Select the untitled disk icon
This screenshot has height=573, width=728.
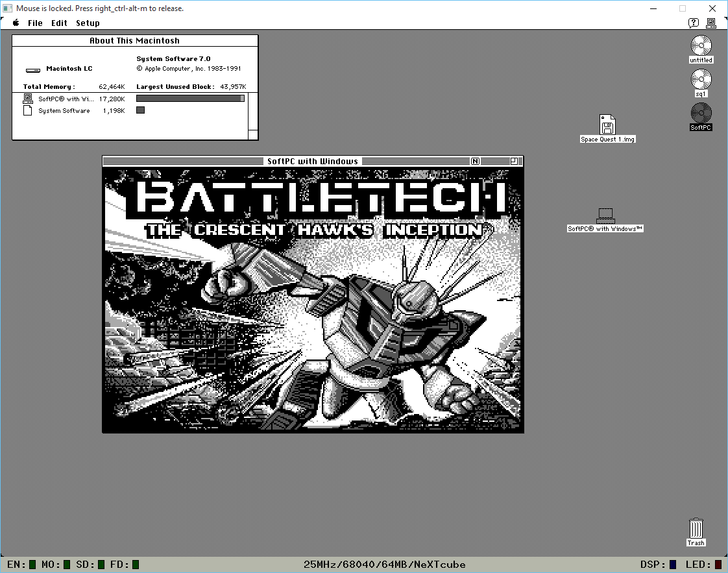pos(701,46)
